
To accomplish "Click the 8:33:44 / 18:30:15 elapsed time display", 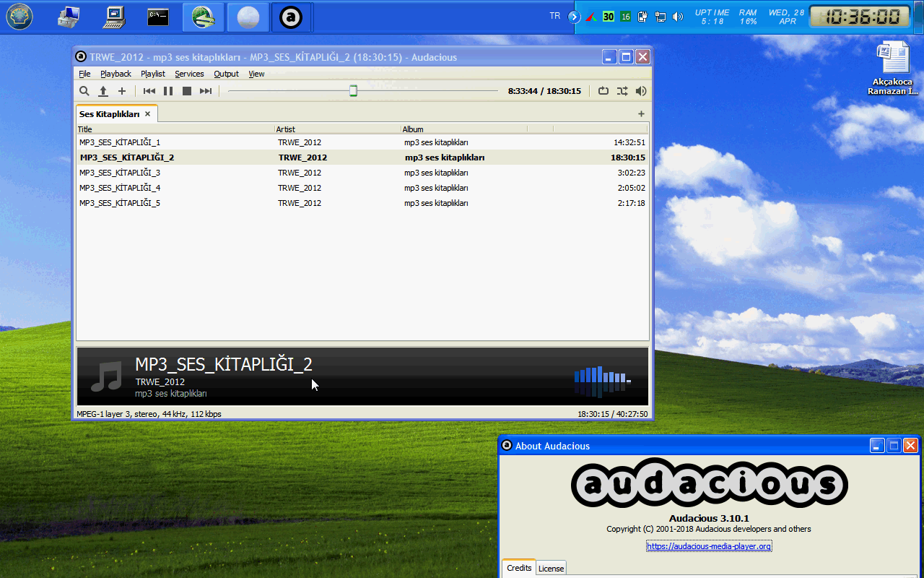I will coord(544,91).
